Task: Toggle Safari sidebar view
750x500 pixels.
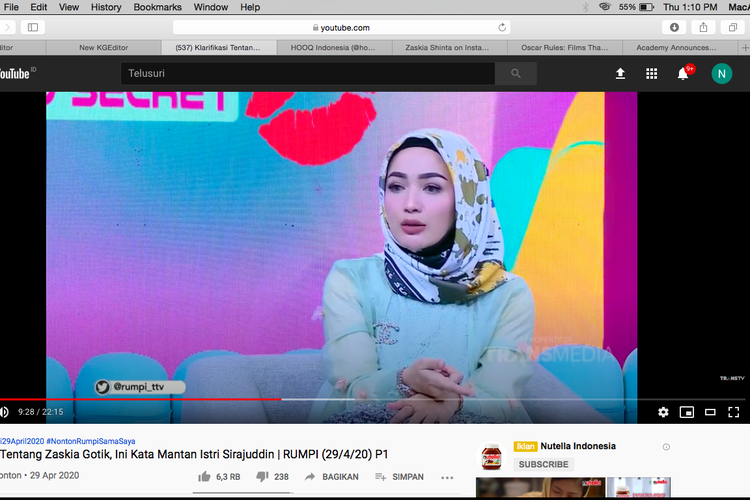Action: (33, 27)
